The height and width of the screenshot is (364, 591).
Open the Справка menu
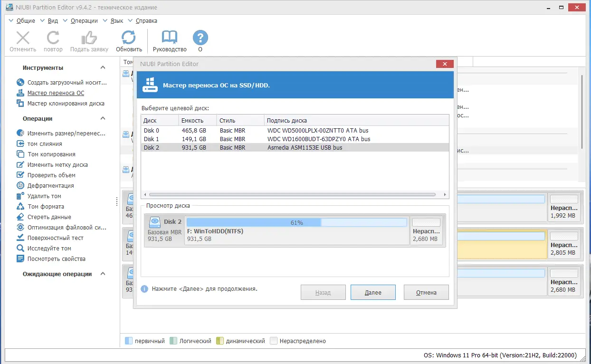(x=146, y=21)
